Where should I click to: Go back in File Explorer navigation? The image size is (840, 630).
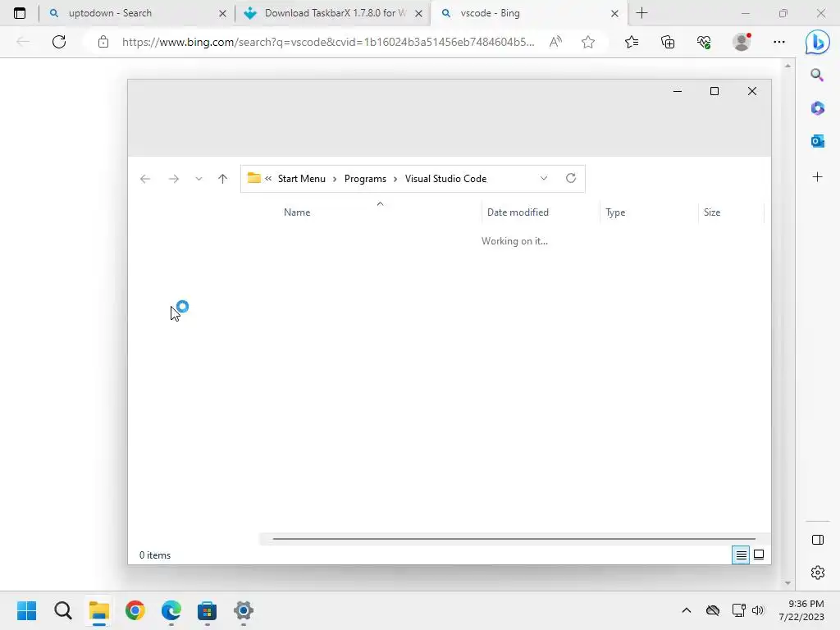click(144, 179)
